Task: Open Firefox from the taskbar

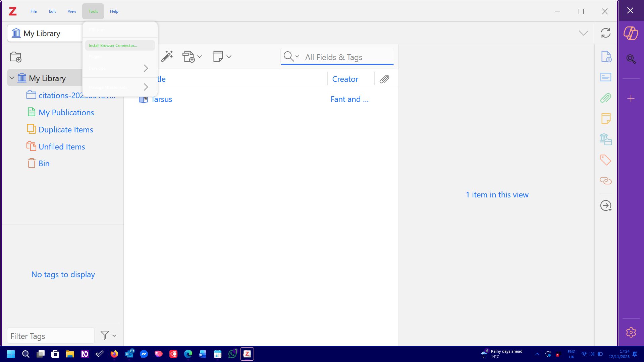Action: click(x=114, y=354)
